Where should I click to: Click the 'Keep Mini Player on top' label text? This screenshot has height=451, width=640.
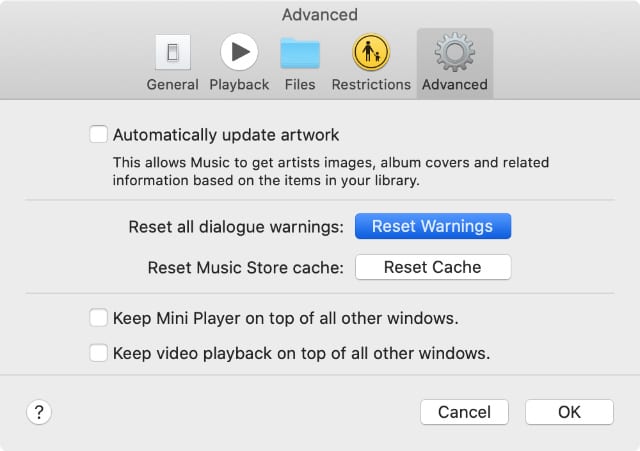coord(286,318)
